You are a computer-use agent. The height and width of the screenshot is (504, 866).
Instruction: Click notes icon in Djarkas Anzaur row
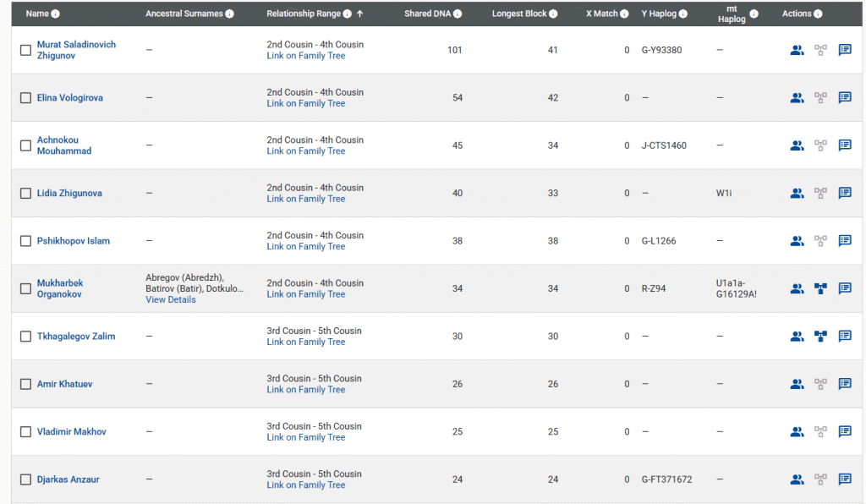click(x=844, y=479)
